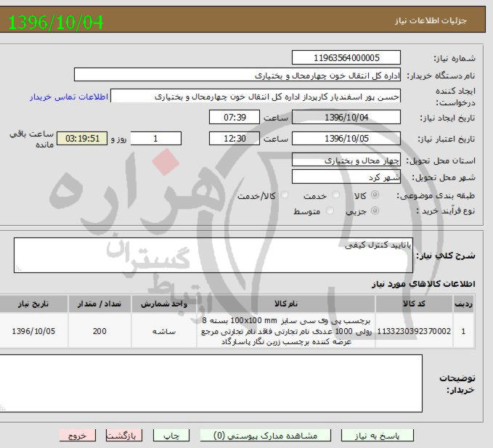493x448 pixels.
Task: Click the طبقه بندی موضوعی label
Action: coord(436,195)
